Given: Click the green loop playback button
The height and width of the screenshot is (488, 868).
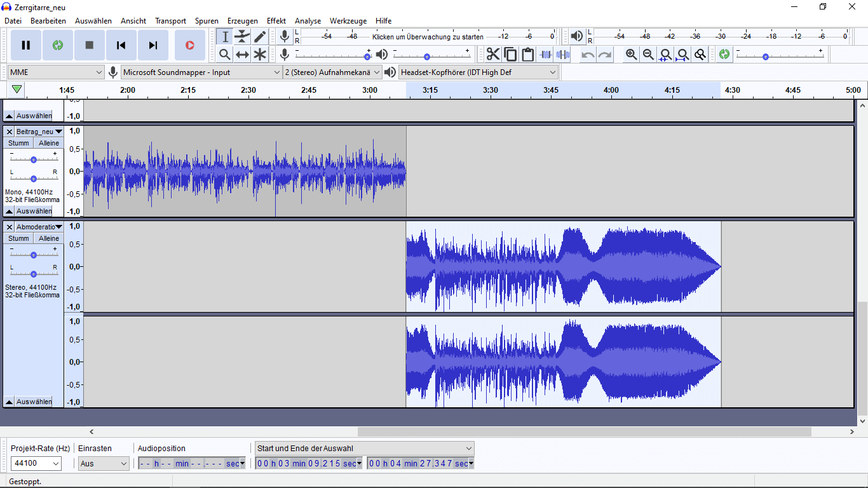Looking at the screenshot, I should click(58, 45).
